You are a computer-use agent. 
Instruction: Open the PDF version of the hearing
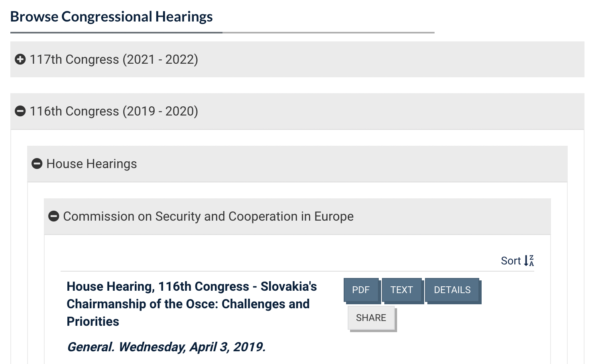(x=361, y=290)
